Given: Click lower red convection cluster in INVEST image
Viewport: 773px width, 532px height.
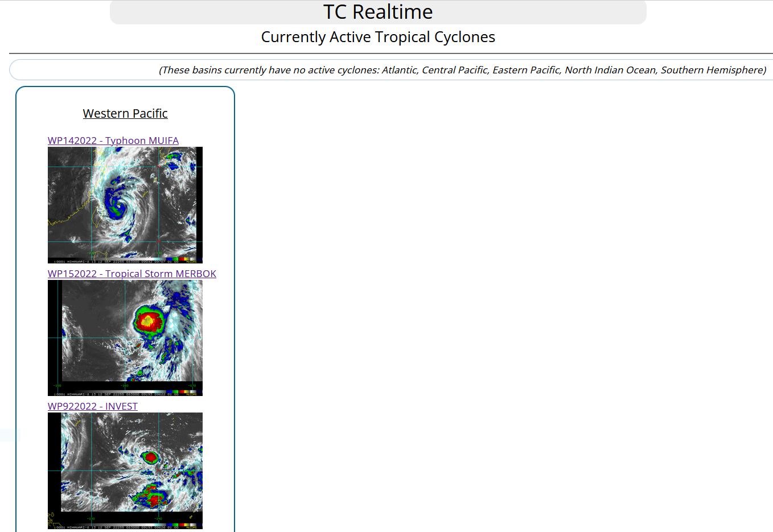Looking at the screenshot, I should tap(153, 500).
